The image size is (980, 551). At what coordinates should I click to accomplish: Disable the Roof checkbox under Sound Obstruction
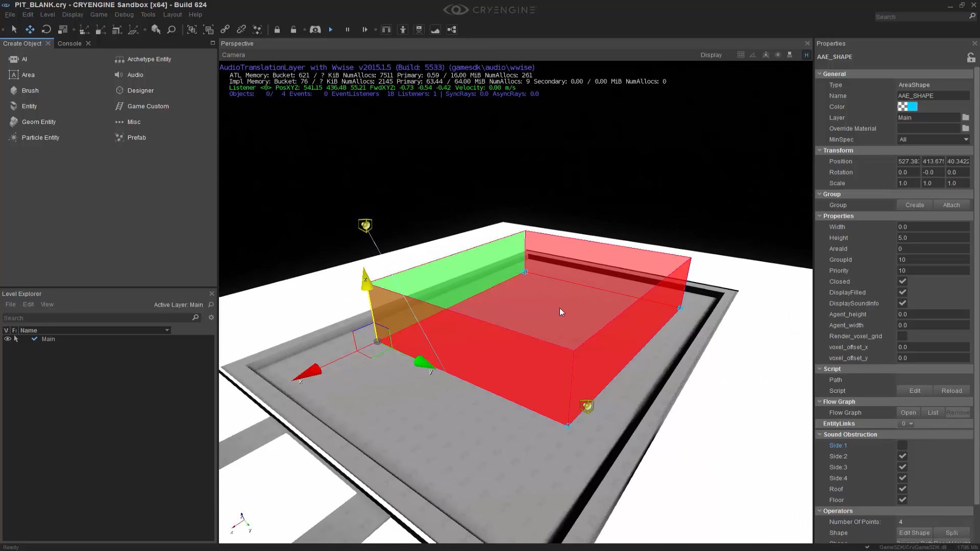point(902,489)
